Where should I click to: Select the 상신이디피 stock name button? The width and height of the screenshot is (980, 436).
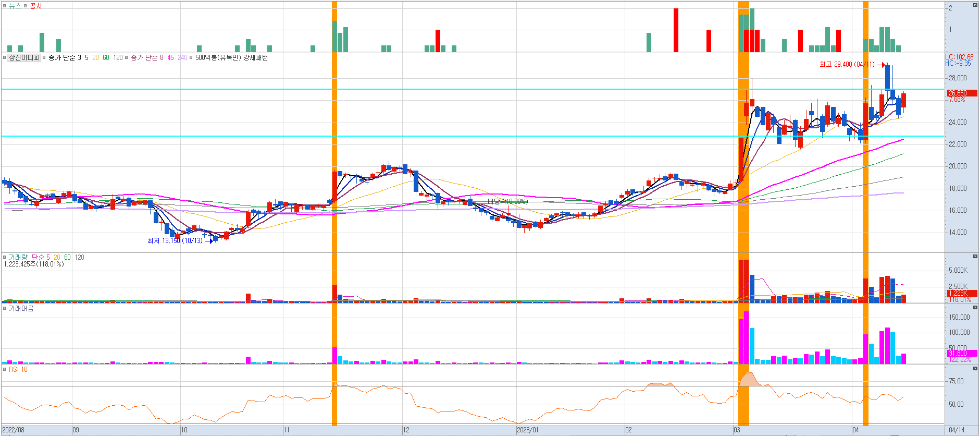pyautogui.click(x=24, y=57)
